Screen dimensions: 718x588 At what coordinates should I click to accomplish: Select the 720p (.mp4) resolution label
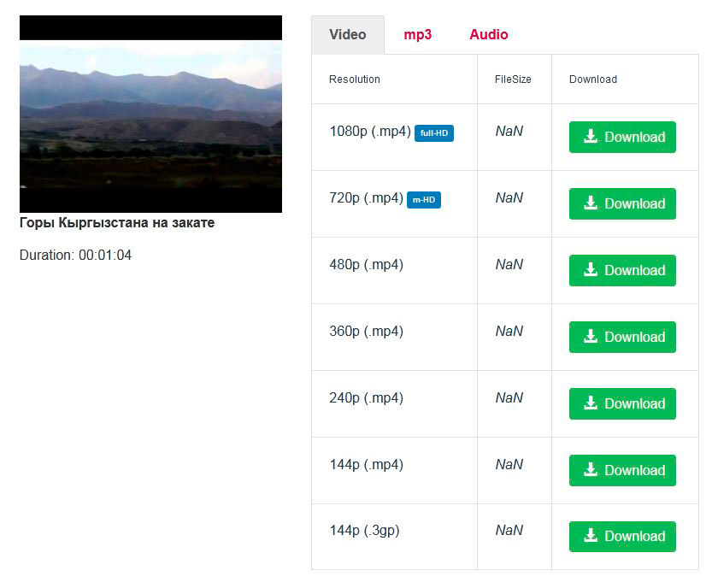(x=367, y=198)
